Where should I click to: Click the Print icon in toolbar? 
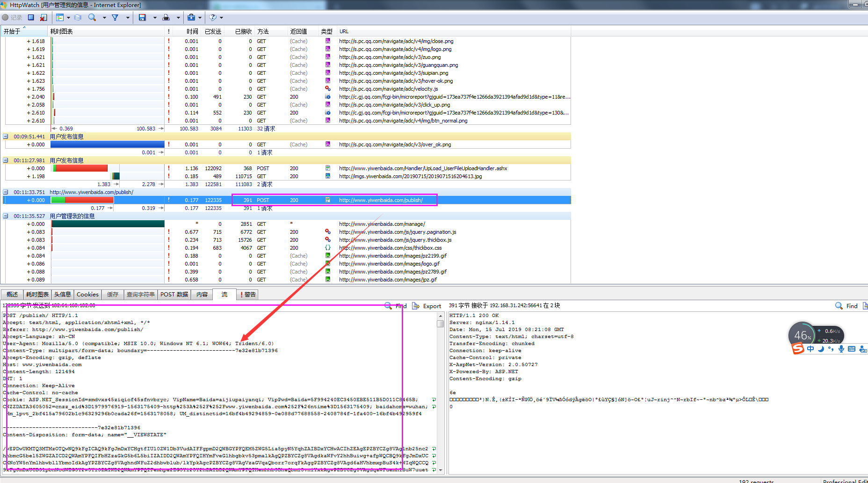tap(166, 17)
